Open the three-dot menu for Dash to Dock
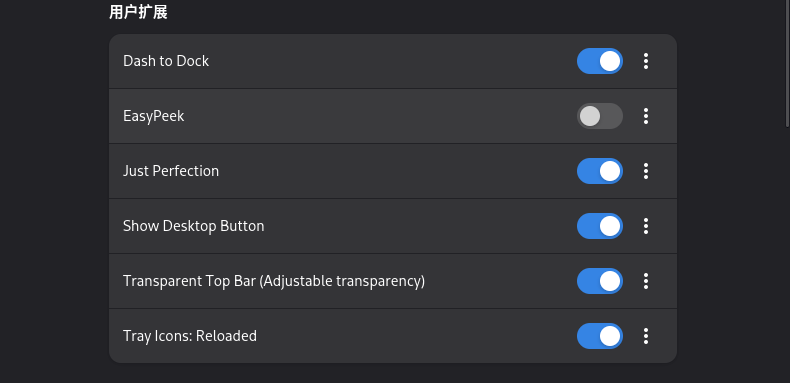790x383 pixels. point(645,61)
